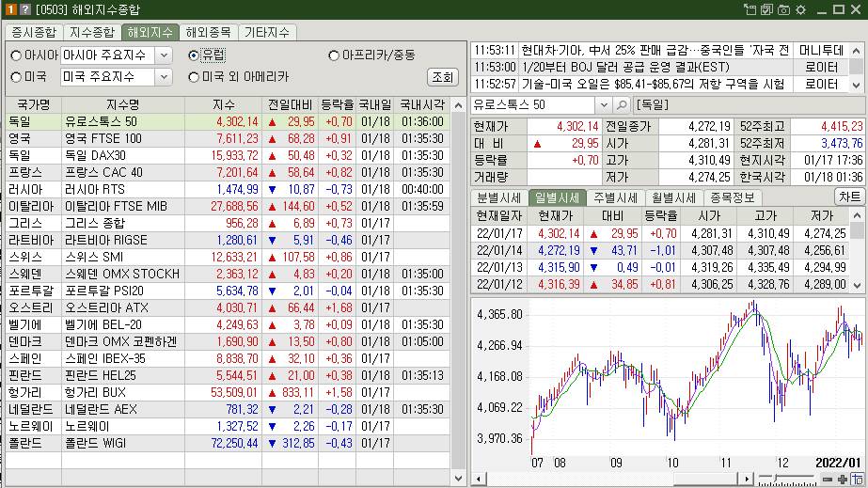The height and width of the screenshot is (488, 868).
Task: Click the question mark help icon
Action: point(24,9)
